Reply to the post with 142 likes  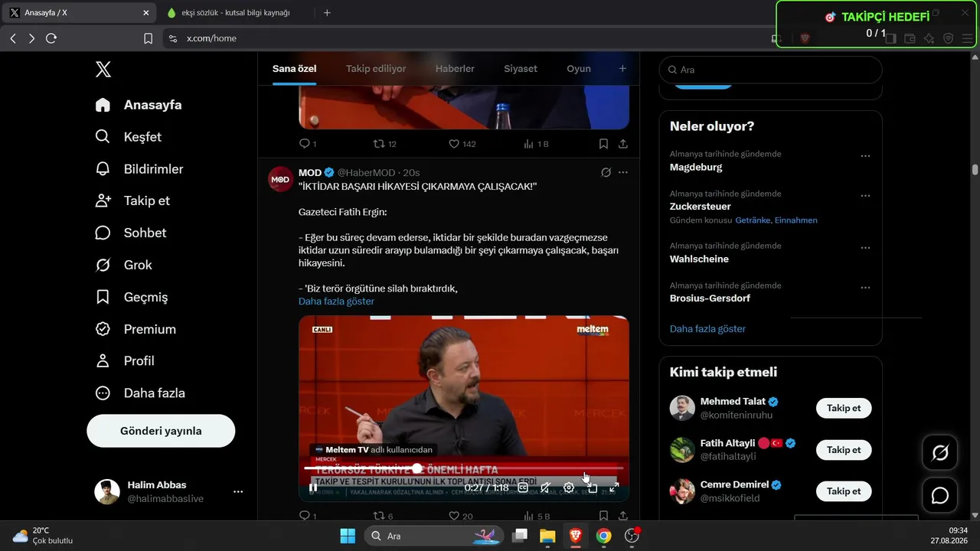(x=308, y=144)
